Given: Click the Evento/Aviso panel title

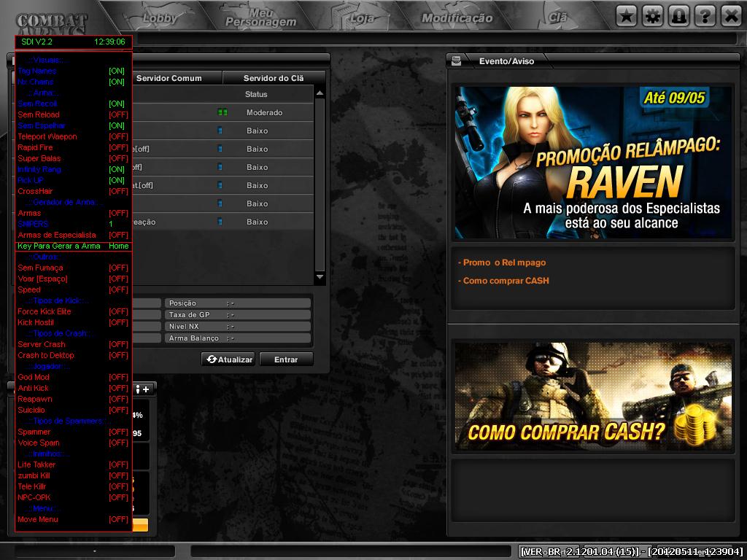Looking at the screenshot, I should tap(506, 61).
